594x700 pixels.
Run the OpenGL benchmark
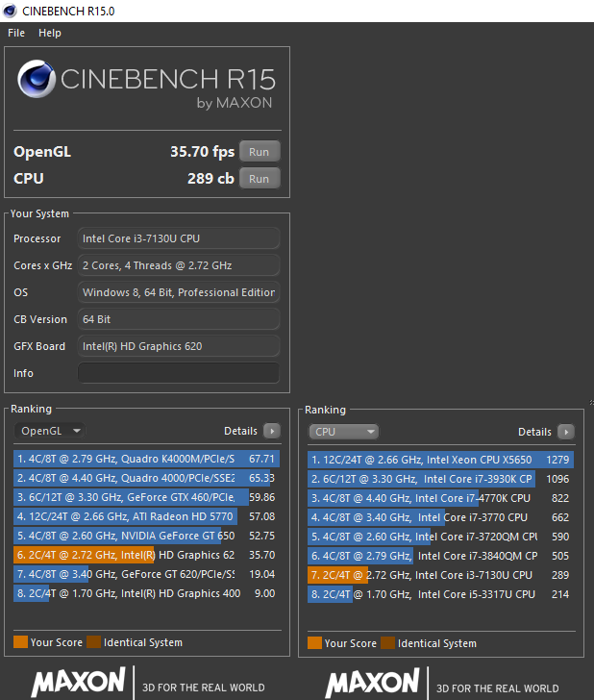tap(260, 152)
